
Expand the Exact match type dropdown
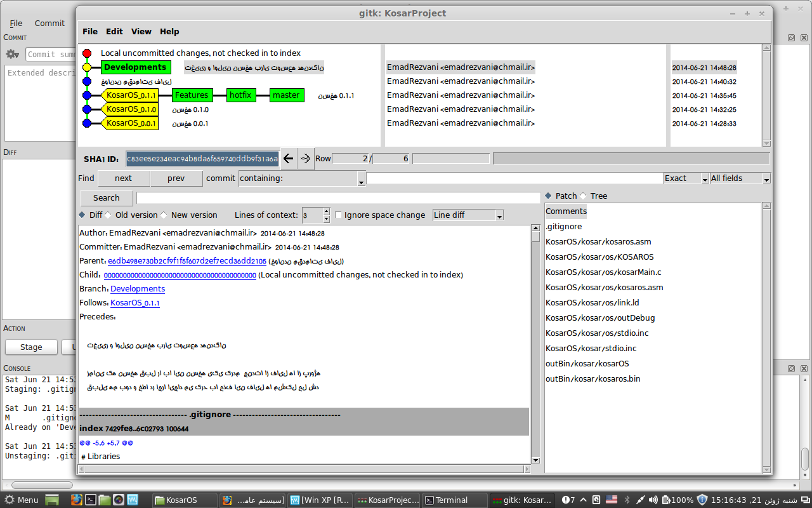(x=686, y=178)
